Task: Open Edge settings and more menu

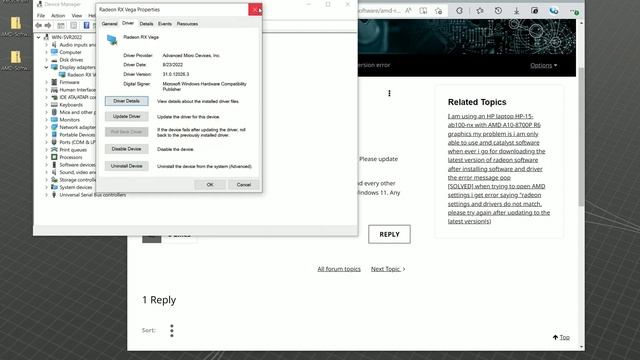Action: pyautogui.click(x=574, y=11)
